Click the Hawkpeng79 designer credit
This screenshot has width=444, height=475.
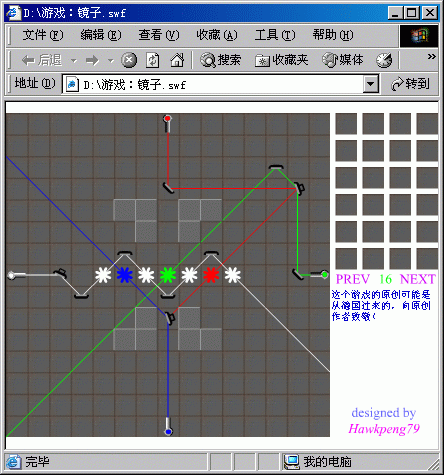click(384, 428)
